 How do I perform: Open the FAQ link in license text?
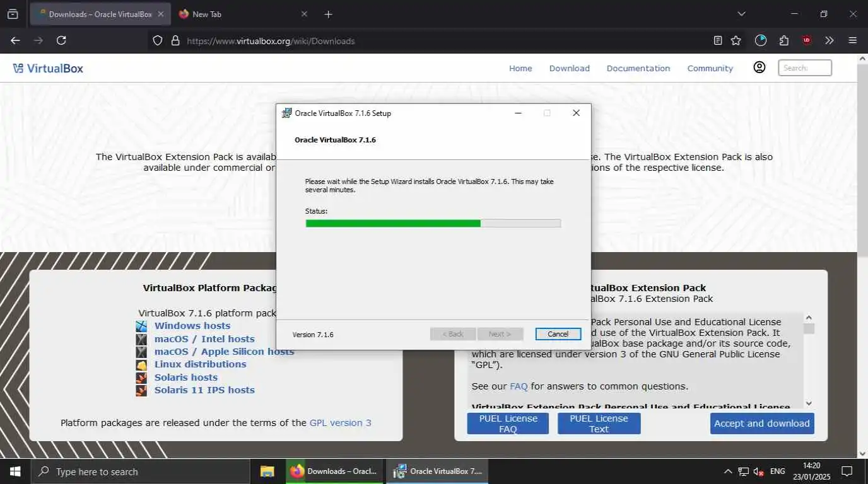[x=519, y=386]
